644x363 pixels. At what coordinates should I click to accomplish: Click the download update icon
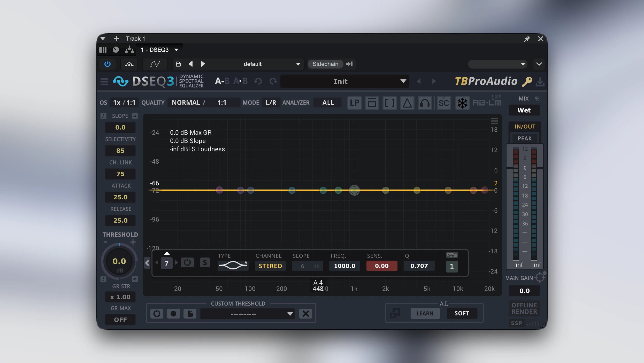click(x=540, y=82)
